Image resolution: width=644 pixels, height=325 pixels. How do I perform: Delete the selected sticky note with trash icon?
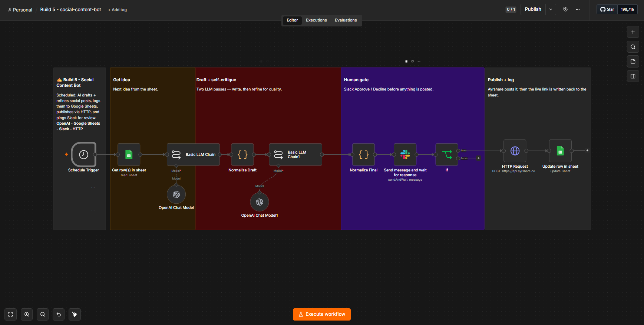[x=406, y=61]
